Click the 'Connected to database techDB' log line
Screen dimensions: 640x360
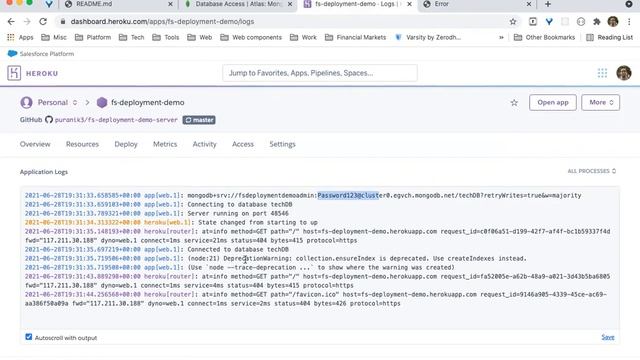coord(238,249)
